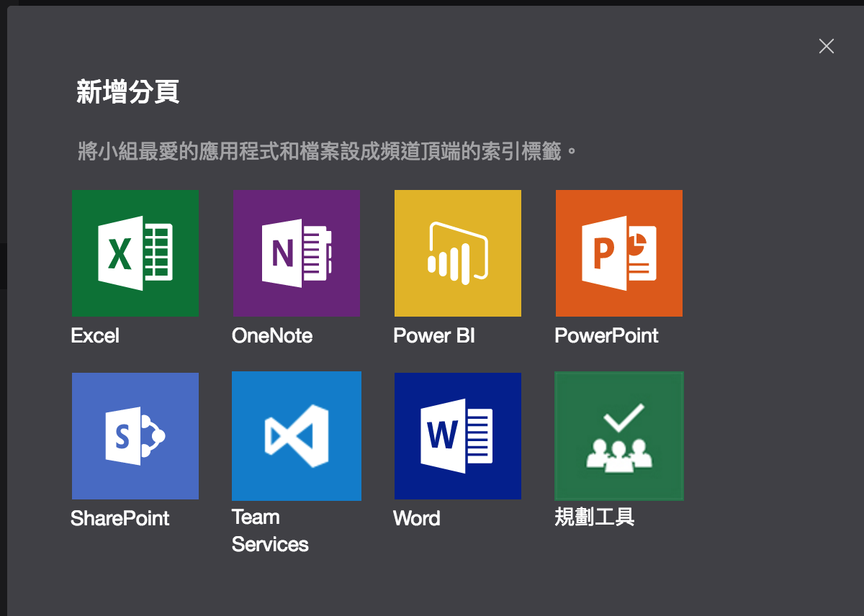Select the Team Services tile
Screen dimensions: 864x616
[x=297, y=436]
